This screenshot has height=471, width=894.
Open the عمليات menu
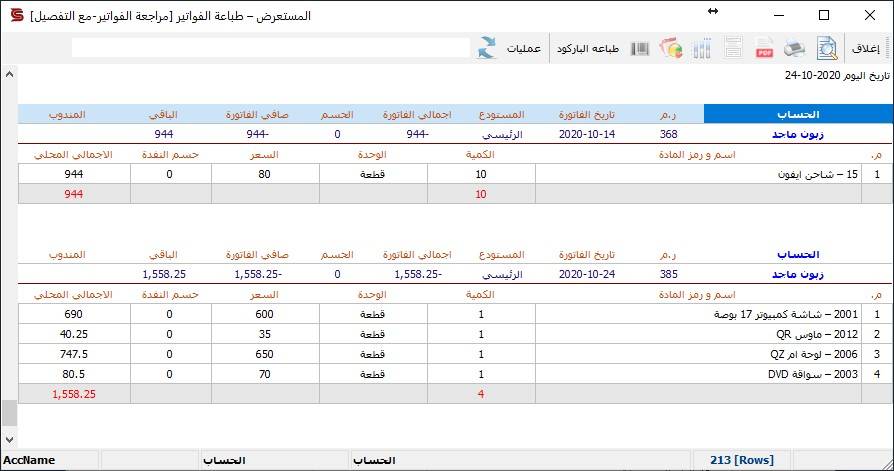[x=523, y=48]
